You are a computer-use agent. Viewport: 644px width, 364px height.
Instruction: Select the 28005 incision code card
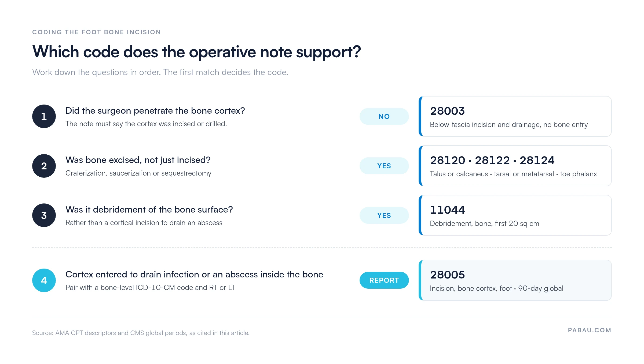point(515,280)
